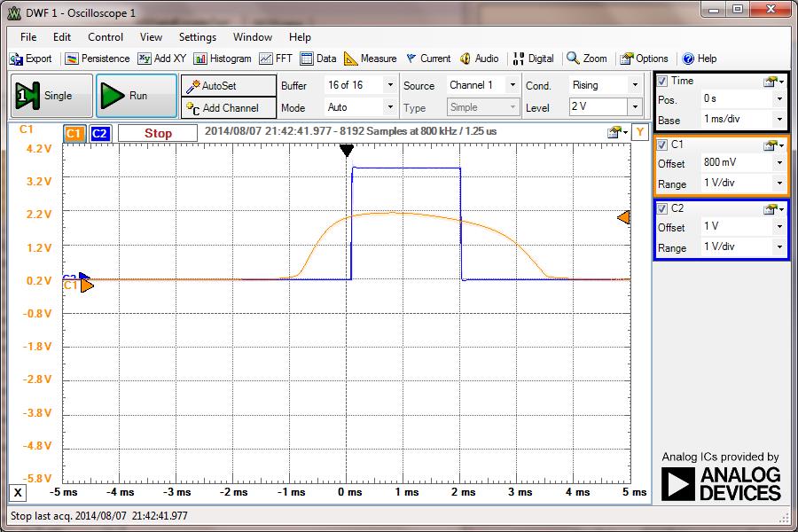This screenshot has width=798, height=532.
Task: Click the orange trigger level marker
Action: click(x=623, y=217)
